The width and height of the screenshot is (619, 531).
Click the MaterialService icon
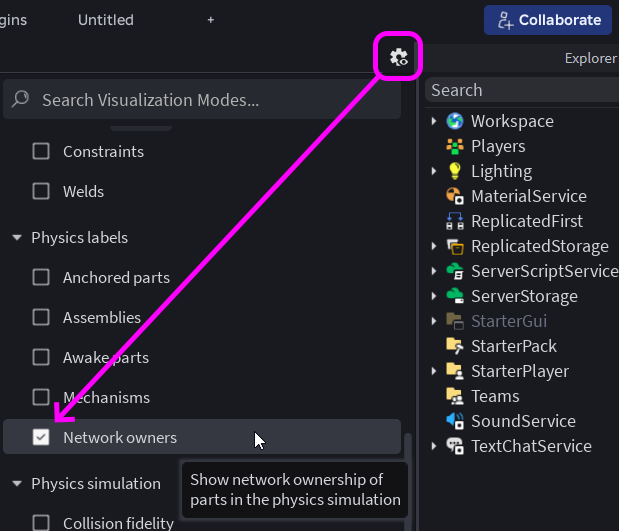(x=455, y=196)
